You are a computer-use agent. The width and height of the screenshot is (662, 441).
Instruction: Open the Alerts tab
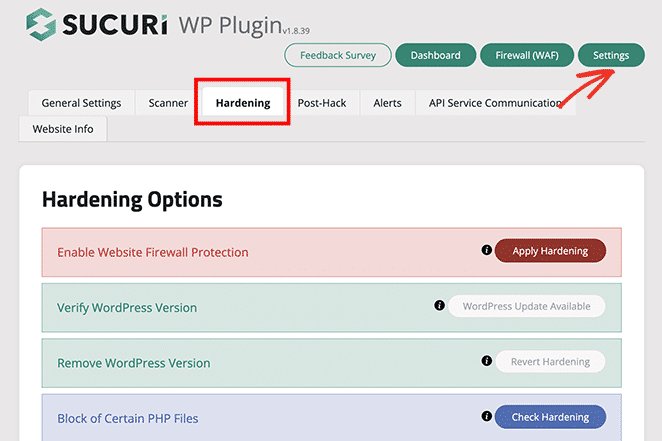tap(387, 103)
